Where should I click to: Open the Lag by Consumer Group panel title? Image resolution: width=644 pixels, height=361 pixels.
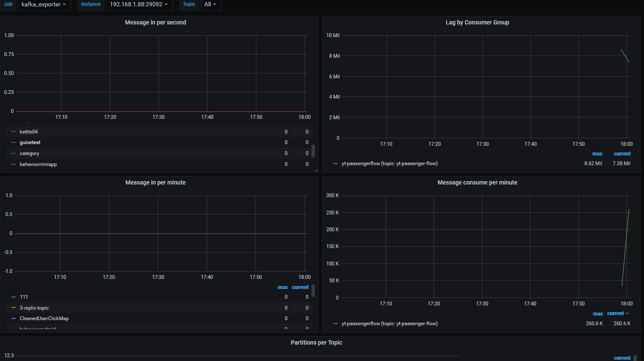(477, 22)
